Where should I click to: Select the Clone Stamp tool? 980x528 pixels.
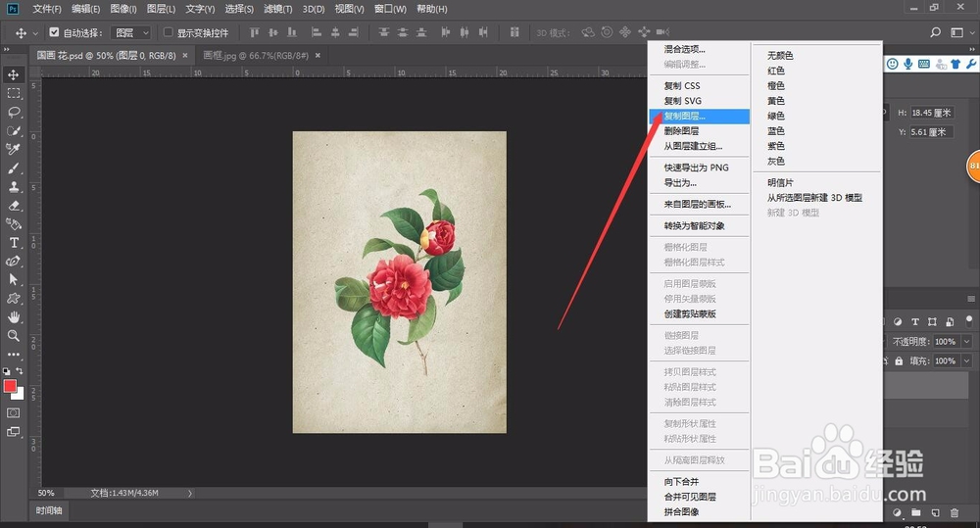(13, 187)
